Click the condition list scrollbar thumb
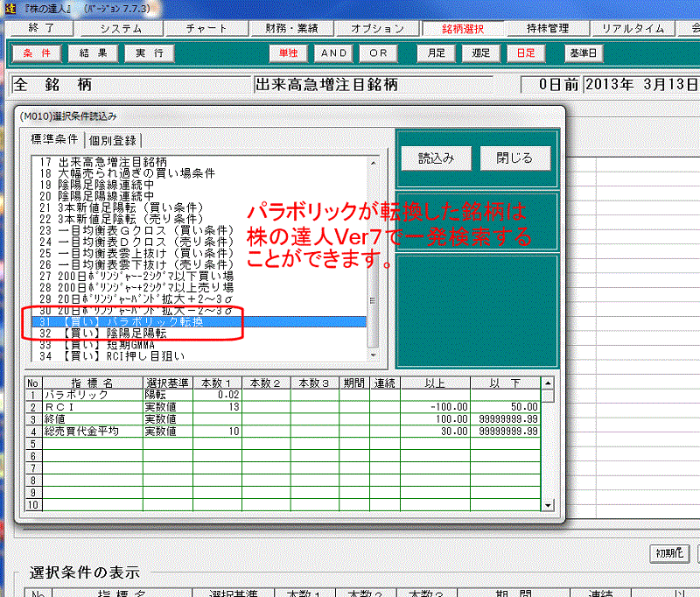Image resolution: width=700 pixels, height=597 pixels. pyautogui.click(x=374, y=300)
